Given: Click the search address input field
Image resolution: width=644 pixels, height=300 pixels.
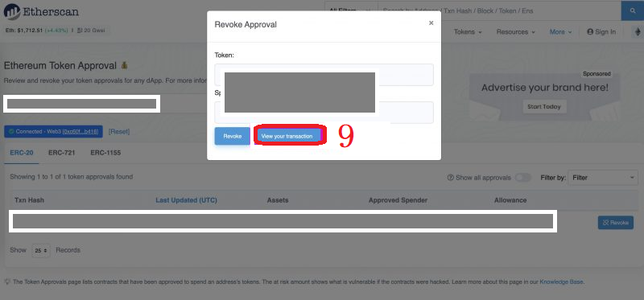Looking at the screenshot, I should (x=499, y=10).
